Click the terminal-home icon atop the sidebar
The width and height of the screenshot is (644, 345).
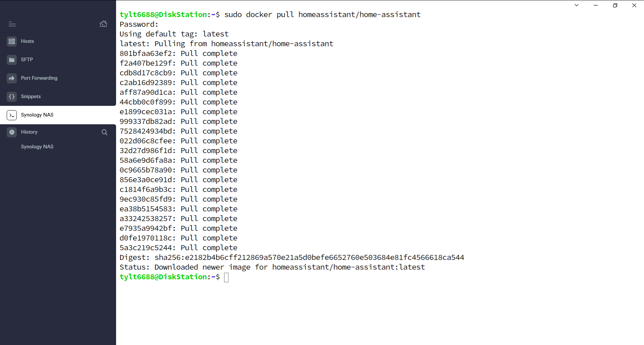103,23
